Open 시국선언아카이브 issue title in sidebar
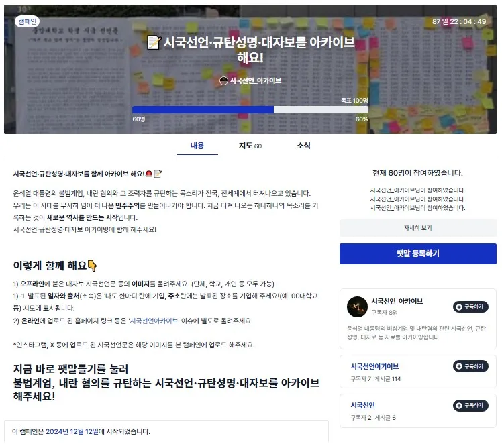This screenshot has height=448, width=502. coord(374,367)
